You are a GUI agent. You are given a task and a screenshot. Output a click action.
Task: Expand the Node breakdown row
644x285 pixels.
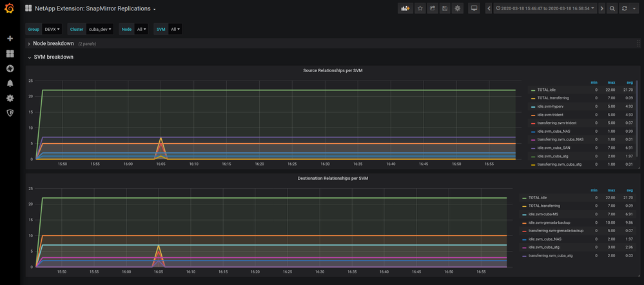[54, 44]
